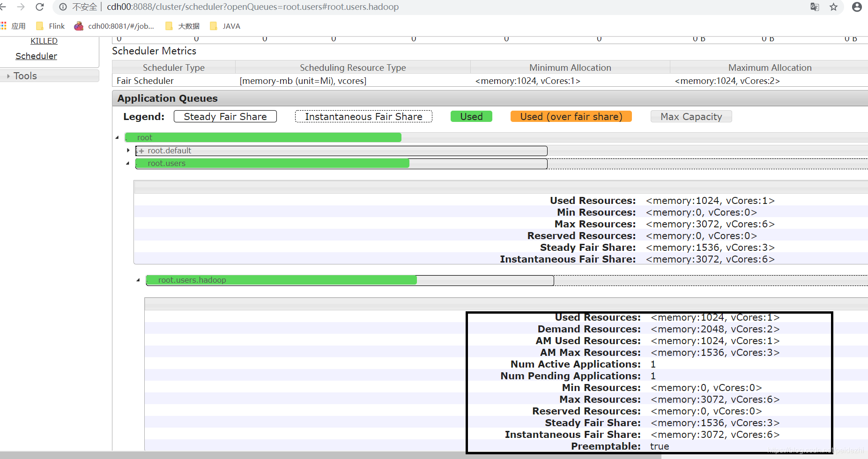Open the JAVA bookmark folder
This screenshot has width=868, height=459.
(x=225, y=26)
